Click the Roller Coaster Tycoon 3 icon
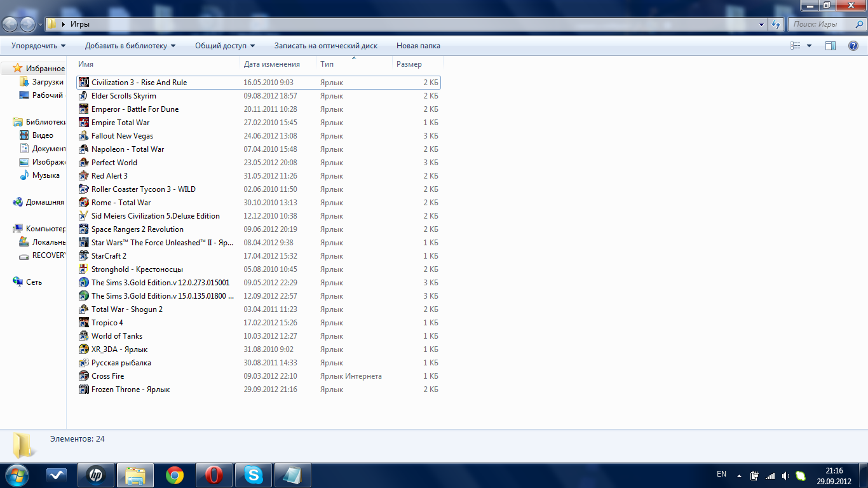Screen dimensions: 868x488 (x=83, y=189)
